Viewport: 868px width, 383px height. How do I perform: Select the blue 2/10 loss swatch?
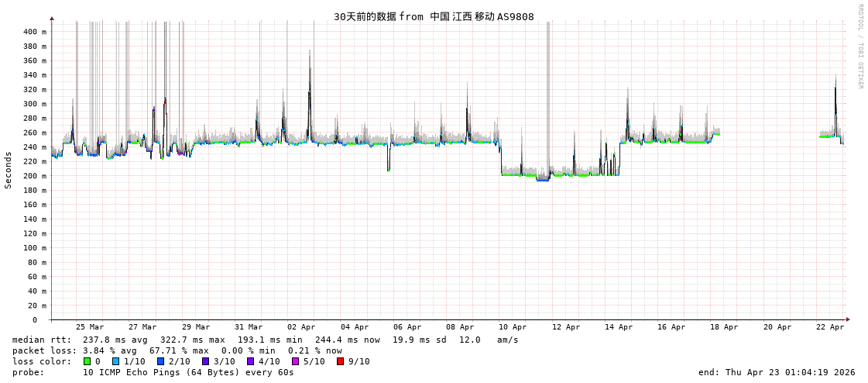click(161, 361)
